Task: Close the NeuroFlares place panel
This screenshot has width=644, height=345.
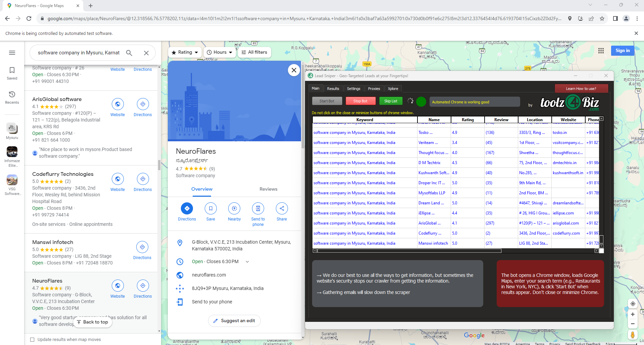Action: 294,70
